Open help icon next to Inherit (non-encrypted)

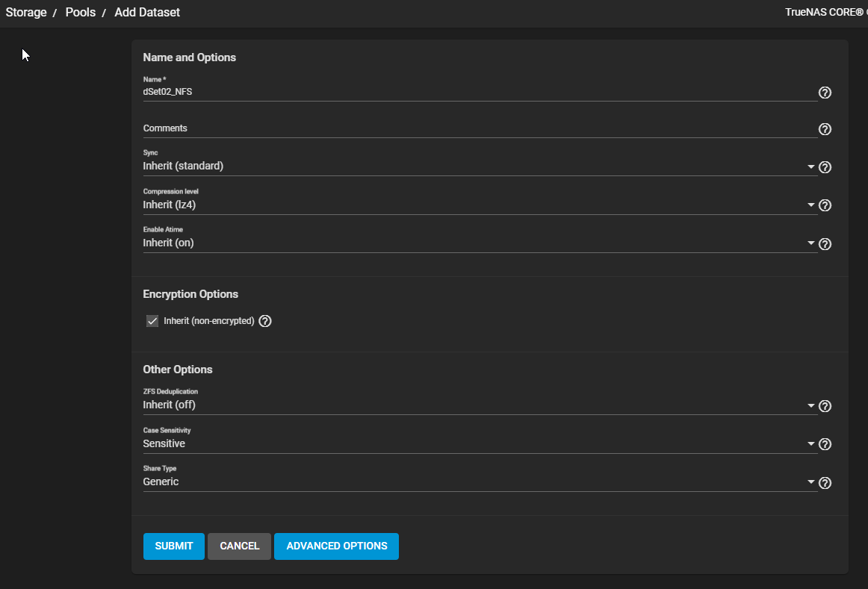click(265, 321)
